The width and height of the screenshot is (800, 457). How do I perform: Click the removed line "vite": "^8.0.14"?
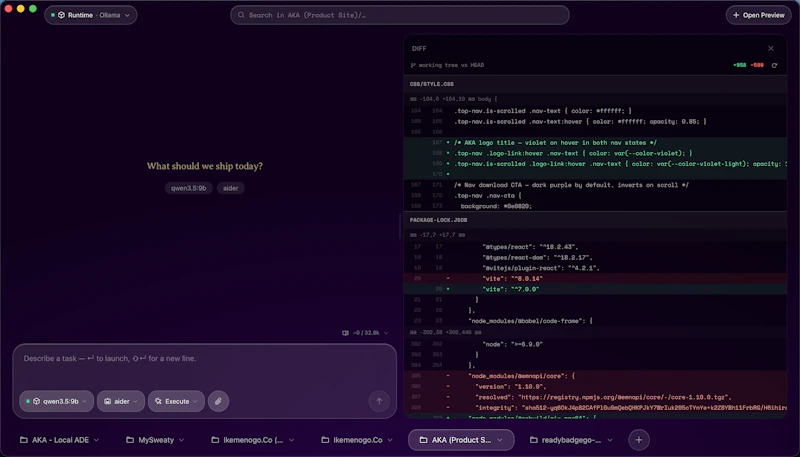[595, 278]
